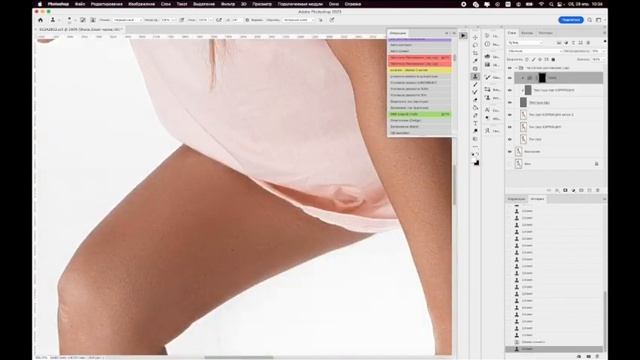This screenshot has height=360, width=640.
Task: Create new snapshot camera icon in History
Action: 588,356
